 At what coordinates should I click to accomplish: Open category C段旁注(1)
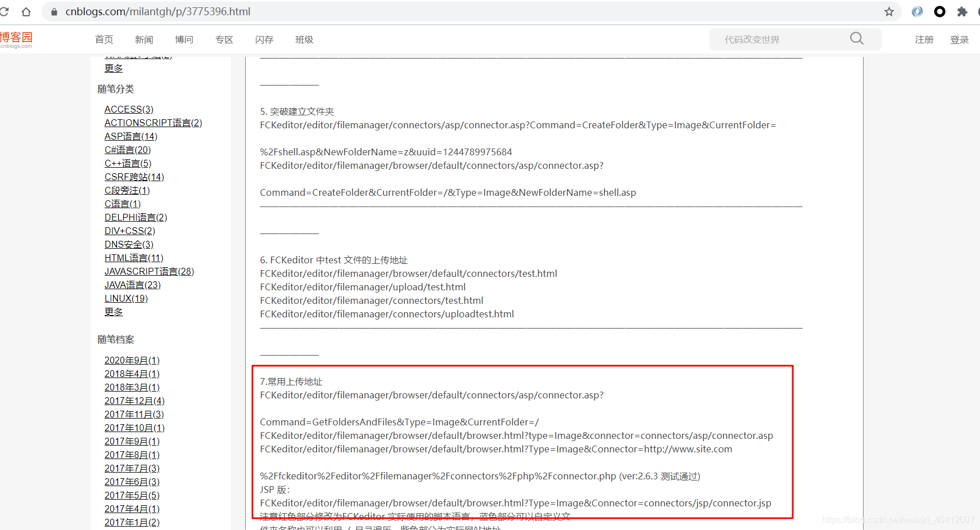(x=127, y=190)
